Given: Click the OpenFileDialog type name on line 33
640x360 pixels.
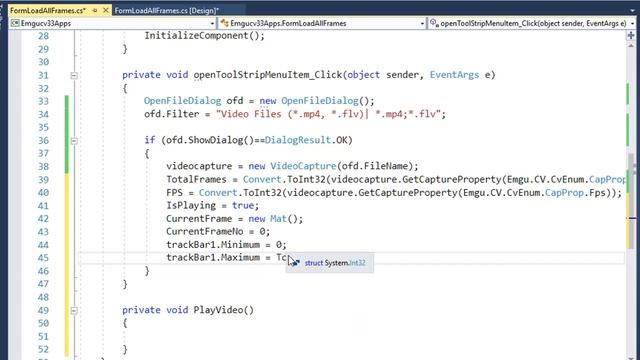Looking at the screenshot, I should point(182,101).
